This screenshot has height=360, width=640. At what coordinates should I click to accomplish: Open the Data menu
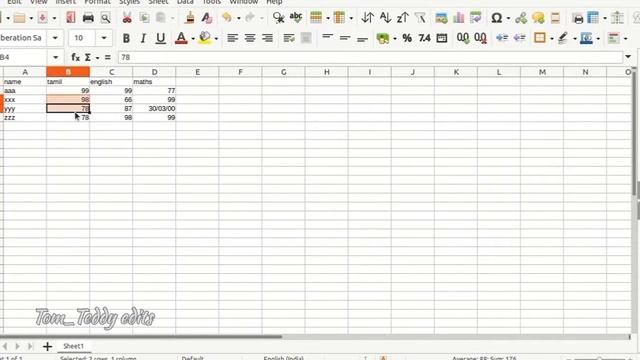point(185,2)
